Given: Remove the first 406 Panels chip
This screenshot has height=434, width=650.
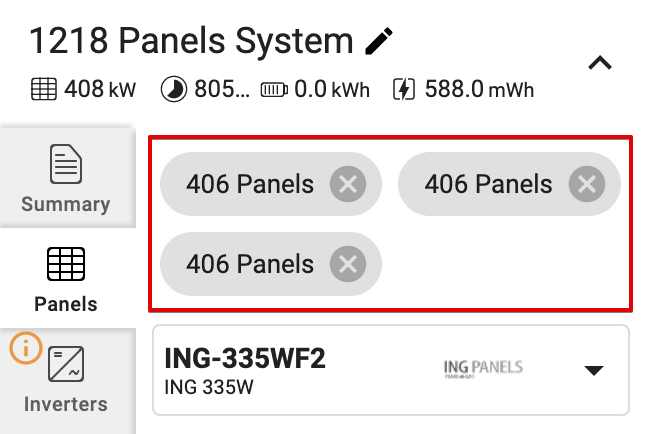Looking at the screenshot, I should click(x=348, y=184).
